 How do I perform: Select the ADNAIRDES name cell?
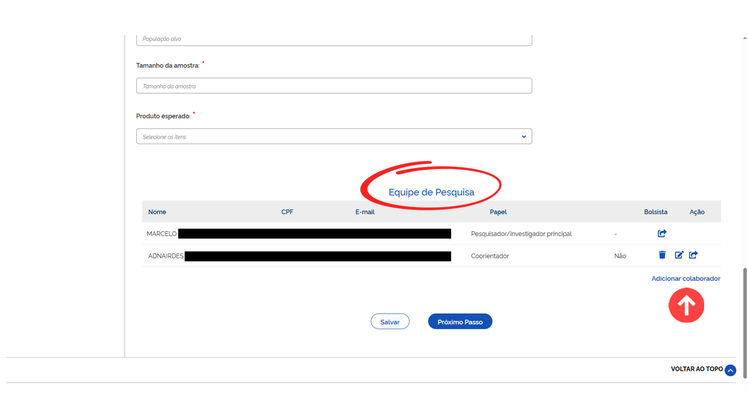coord(166,256)
